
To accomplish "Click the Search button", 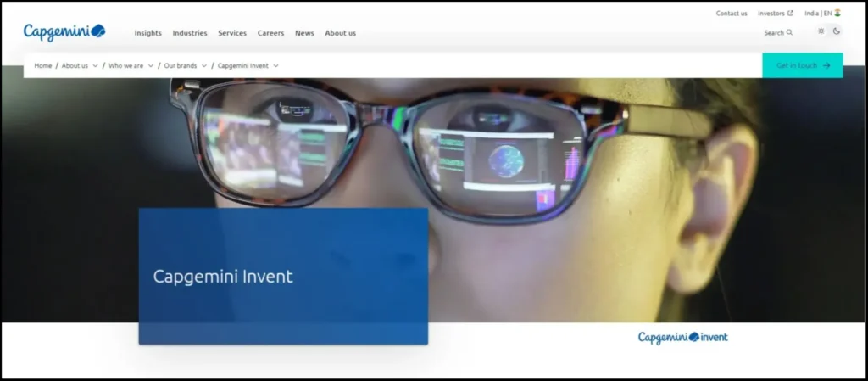I will [778, 33].
